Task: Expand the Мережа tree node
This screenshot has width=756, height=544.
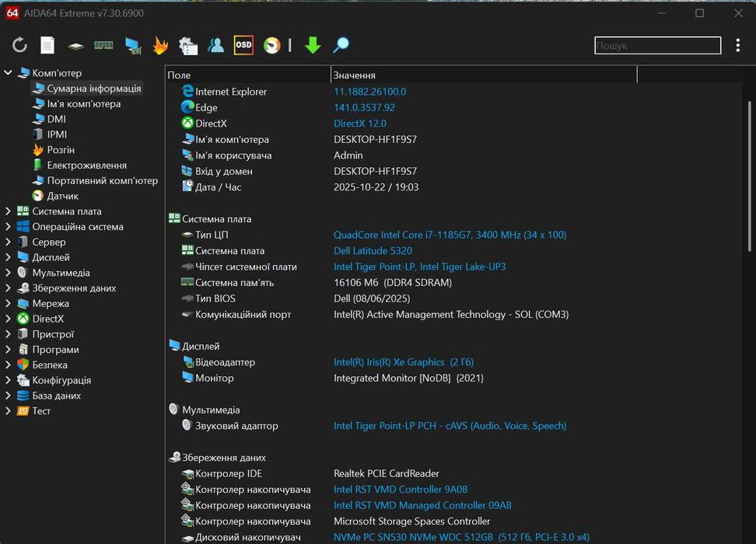Action: point(9,304)
